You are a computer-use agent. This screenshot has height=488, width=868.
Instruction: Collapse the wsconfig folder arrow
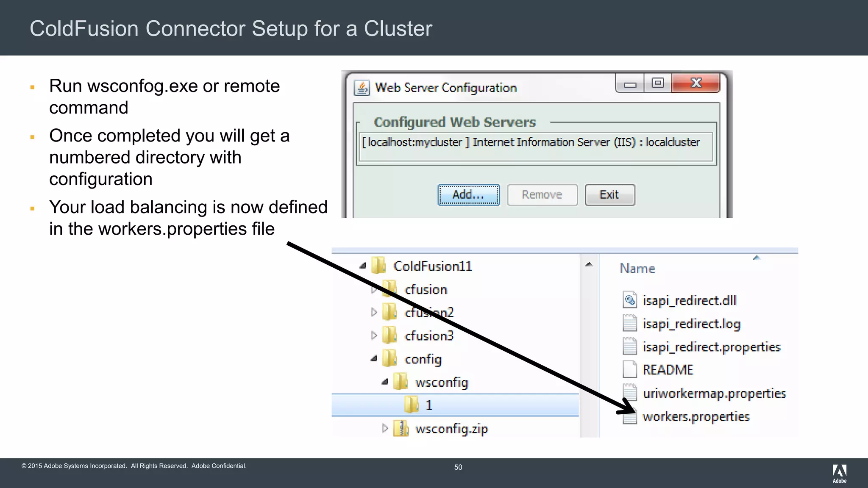(385, 382)
